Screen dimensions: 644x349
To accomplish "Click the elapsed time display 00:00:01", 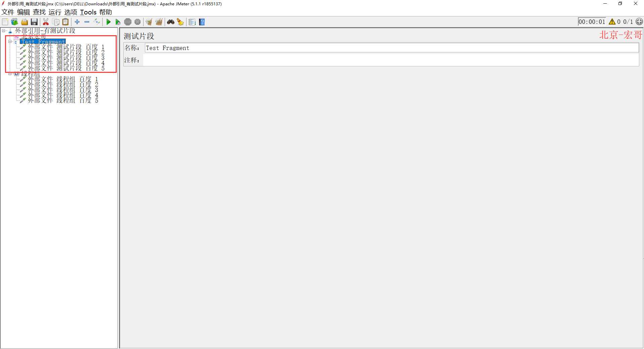I will [592, 22].
